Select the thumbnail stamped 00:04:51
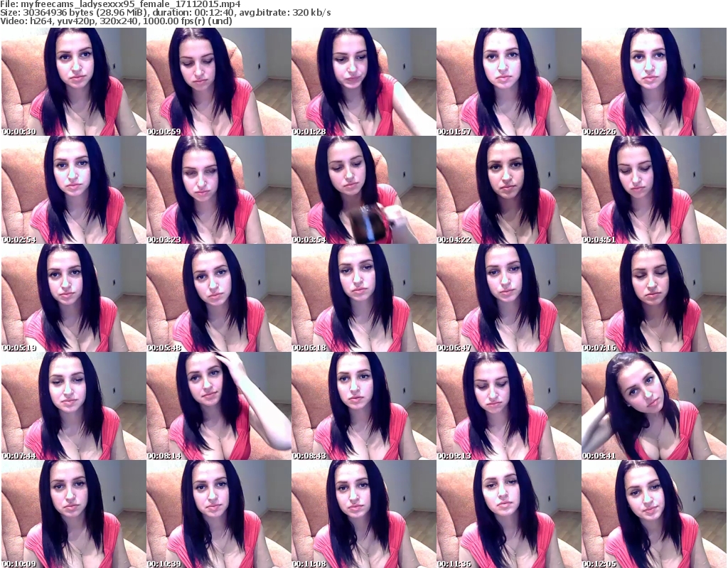 pyautogui.click(x=654, y=190)
